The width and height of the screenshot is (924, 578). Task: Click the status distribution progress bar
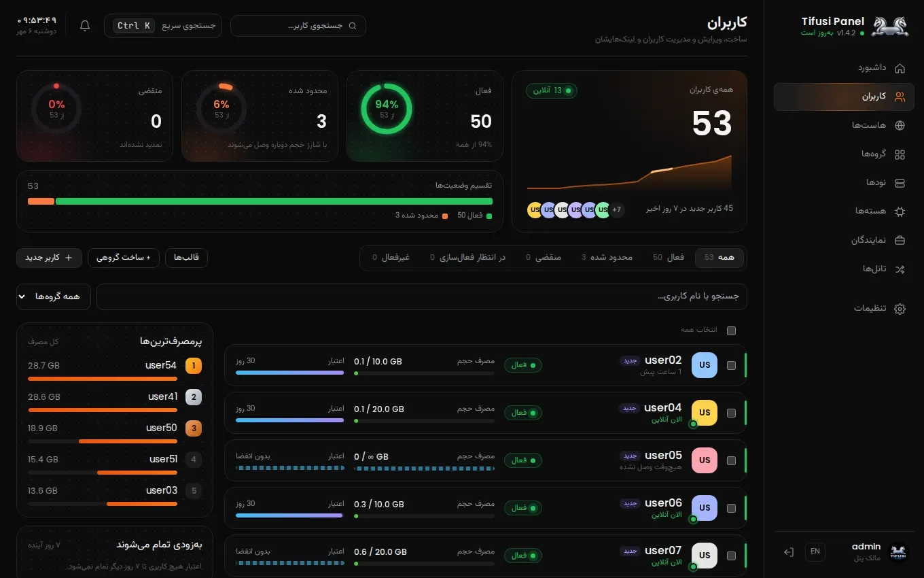point(260,201)
